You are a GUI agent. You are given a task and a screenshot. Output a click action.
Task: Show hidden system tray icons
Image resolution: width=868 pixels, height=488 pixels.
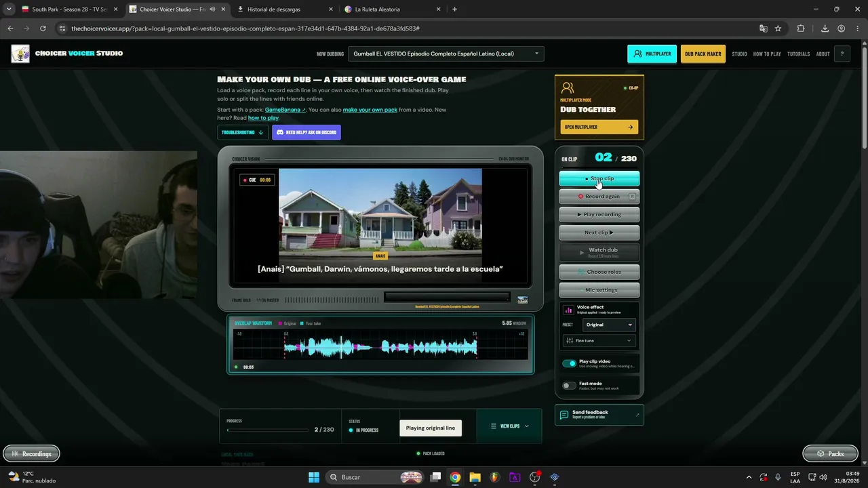(x=749, y=477)
